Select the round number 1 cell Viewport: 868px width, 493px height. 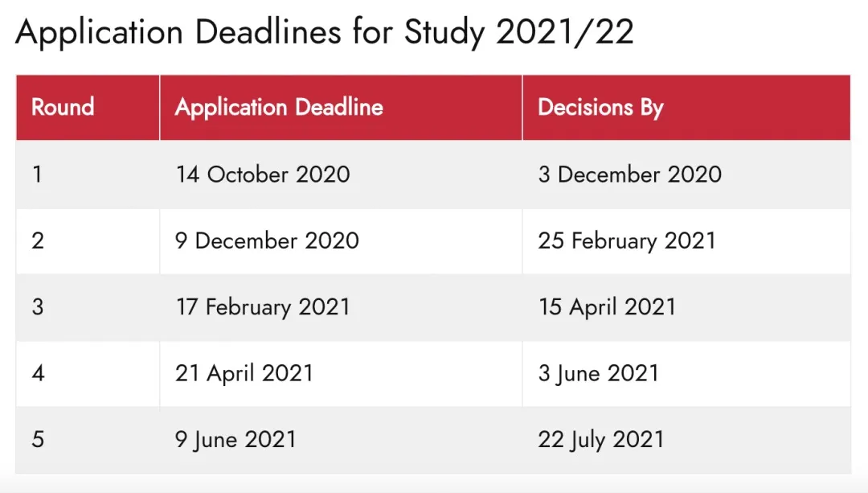(x=38, y=175)
